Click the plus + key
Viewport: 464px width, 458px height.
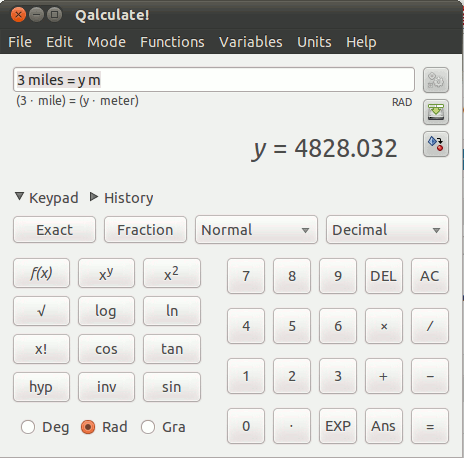click(384, 376)
